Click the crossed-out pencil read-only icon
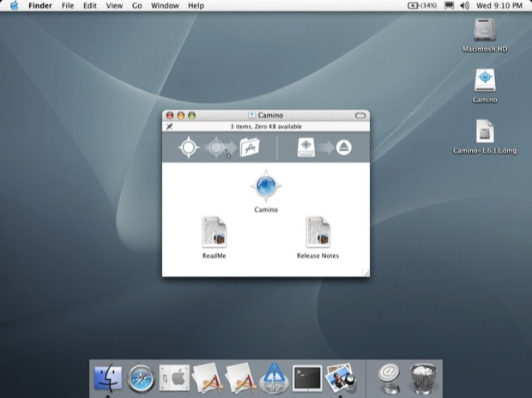Screen dimensions: 532x398 pyautogui.click(x=169, y=127)
